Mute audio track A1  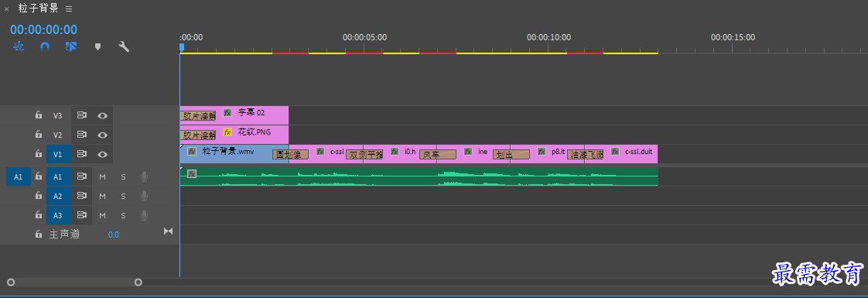click(102, 176)
